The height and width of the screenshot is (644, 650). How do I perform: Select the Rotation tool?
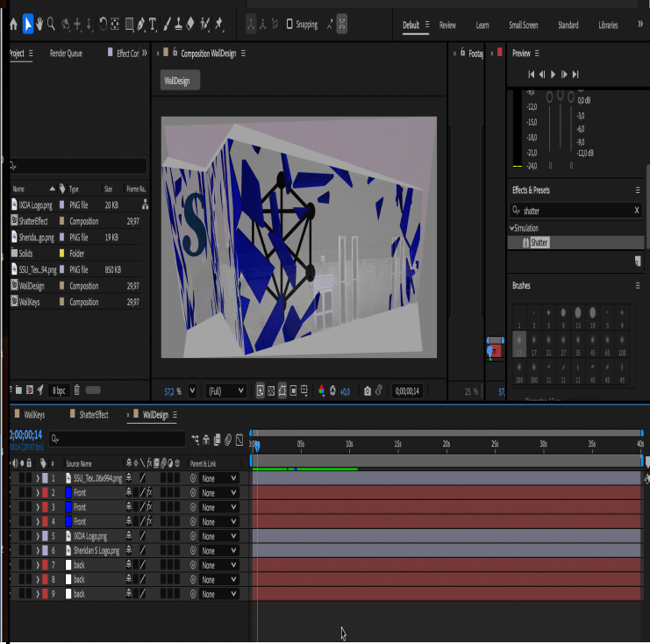pyautogui.click(x=104, y=24)
